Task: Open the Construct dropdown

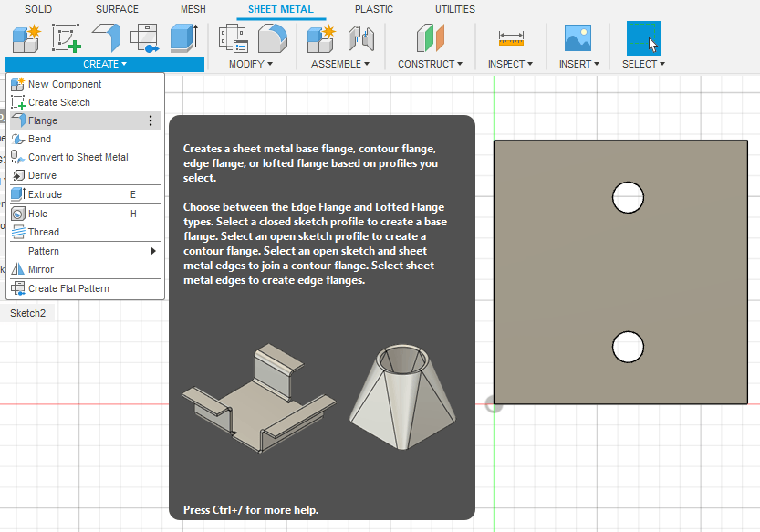Action: 430,64
